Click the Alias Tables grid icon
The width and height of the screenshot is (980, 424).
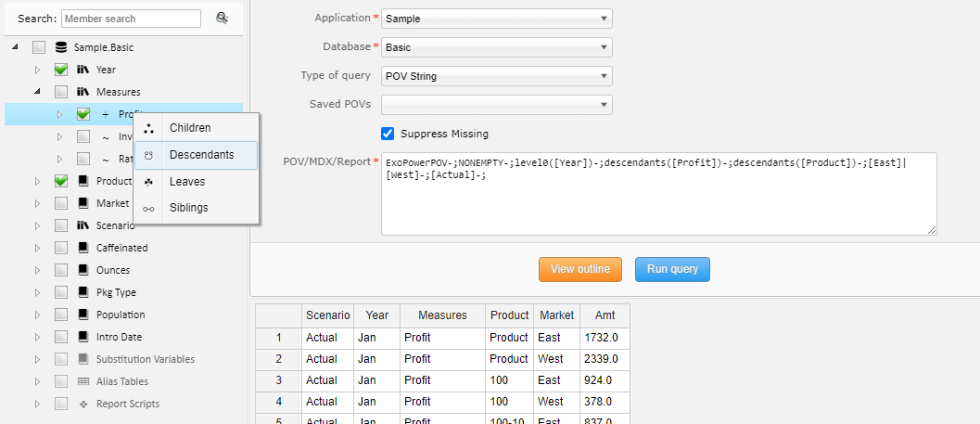tap(83, 381)
